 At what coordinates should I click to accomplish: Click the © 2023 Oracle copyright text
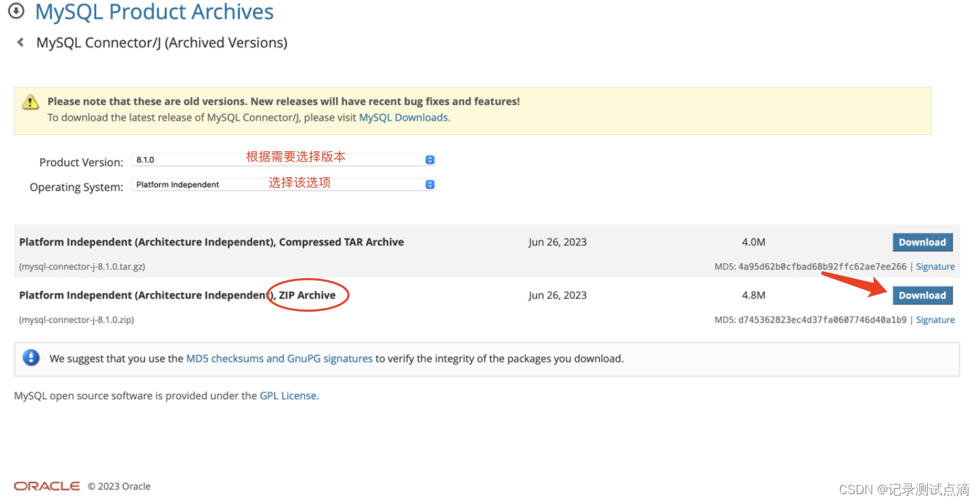point(119,486)
